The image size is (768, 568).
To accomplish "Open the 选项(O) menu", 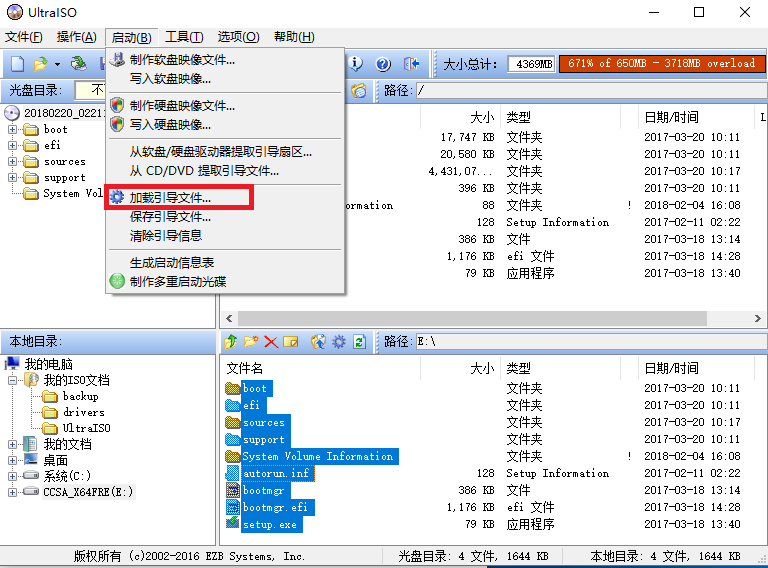I will [238, 37].
